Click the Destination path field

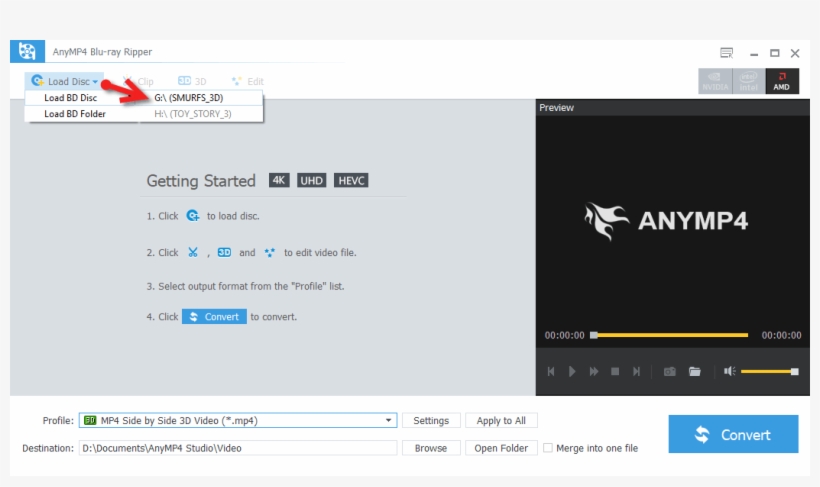(238, 448)
